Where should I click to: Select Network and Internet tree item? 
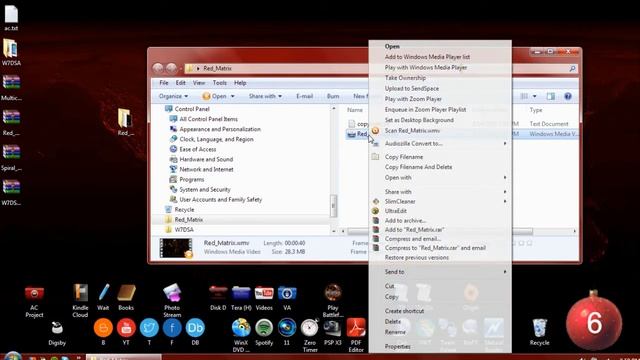207,169
